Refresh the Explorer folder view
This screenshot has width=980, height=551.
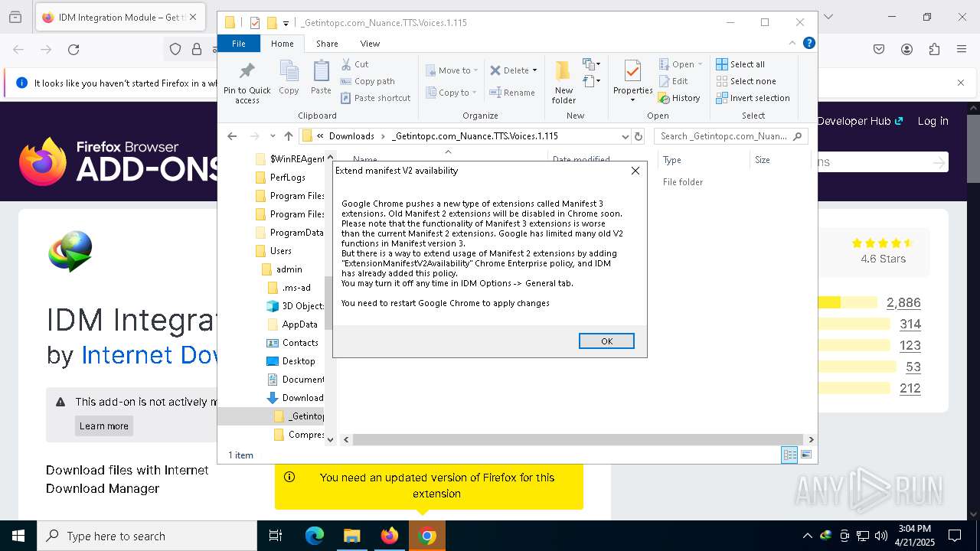pyautogui.click(x=639, y=136)
